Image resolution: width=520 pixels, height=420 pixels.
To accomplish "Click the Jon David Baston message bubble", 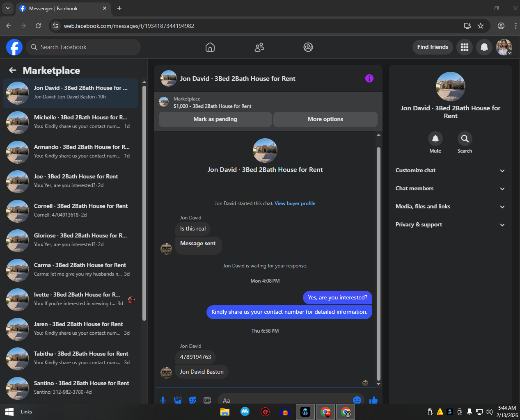I will click(202, 372).
